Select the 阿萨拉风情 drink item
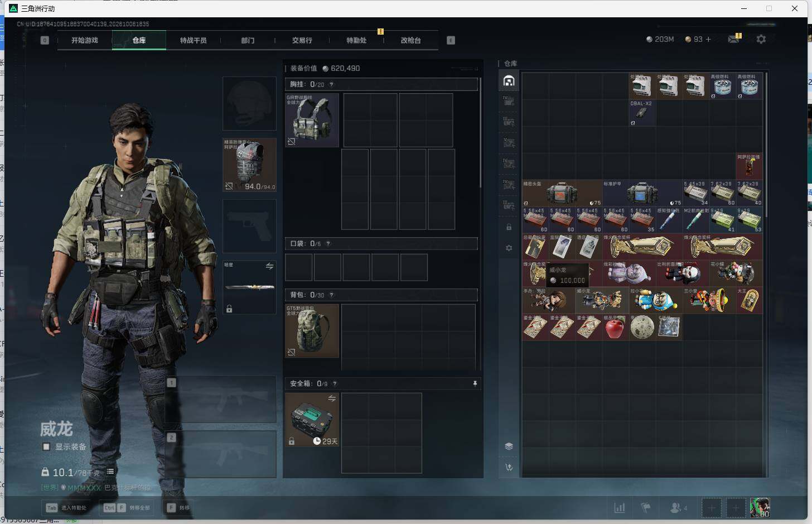Image resolution: width=812 pixels, height=524 pixels. (750, 166)
